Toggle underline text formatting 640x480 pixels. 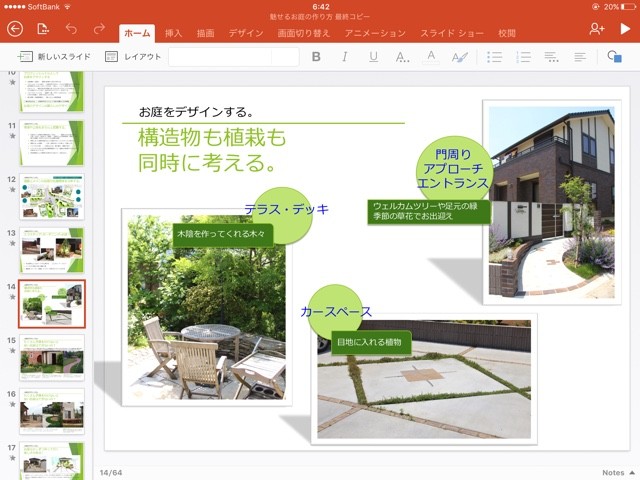(373, 57)
